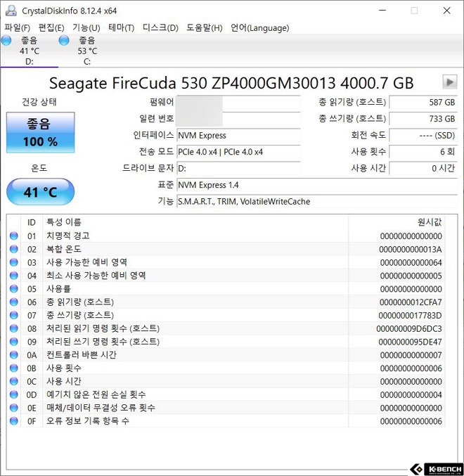Click the next disk arrow button
464x476 pixels.
(450, 82)
